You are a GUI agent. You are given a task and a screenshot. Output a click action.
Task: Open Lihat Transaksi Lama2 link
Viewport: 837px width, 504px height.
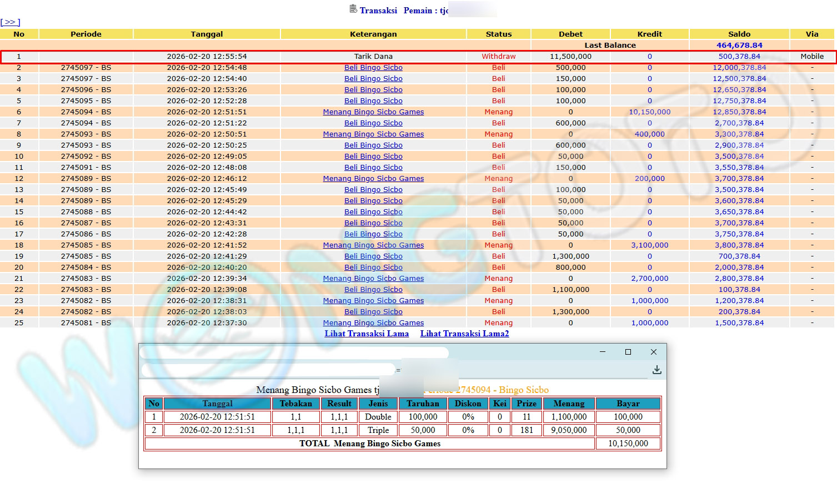coord(464,334)
